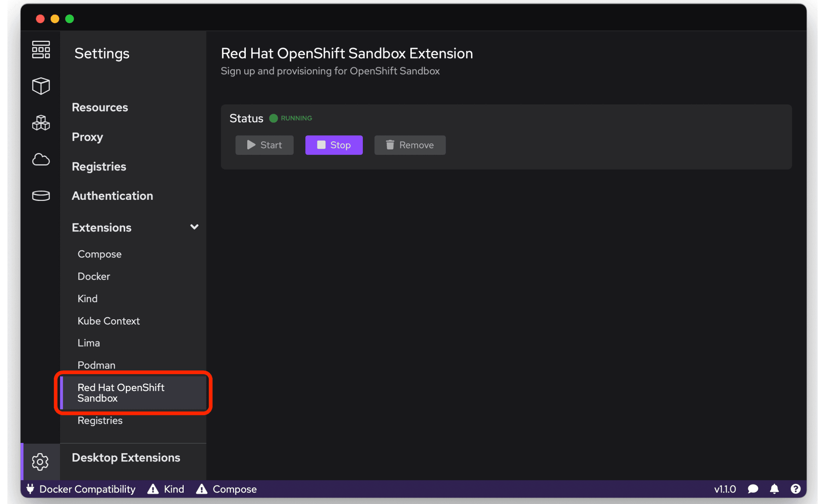Screen dimensions: 825x504
Task: Select the Podman extension
Action: [x=96, y=365]
